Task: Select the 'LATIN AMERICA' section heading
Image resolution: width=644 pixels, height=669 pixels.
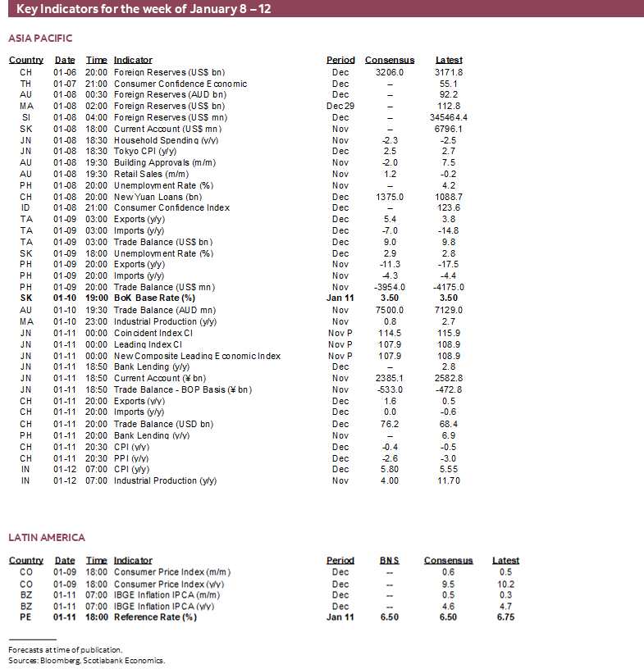Action: pyautogui.click(x=47, y=538)
